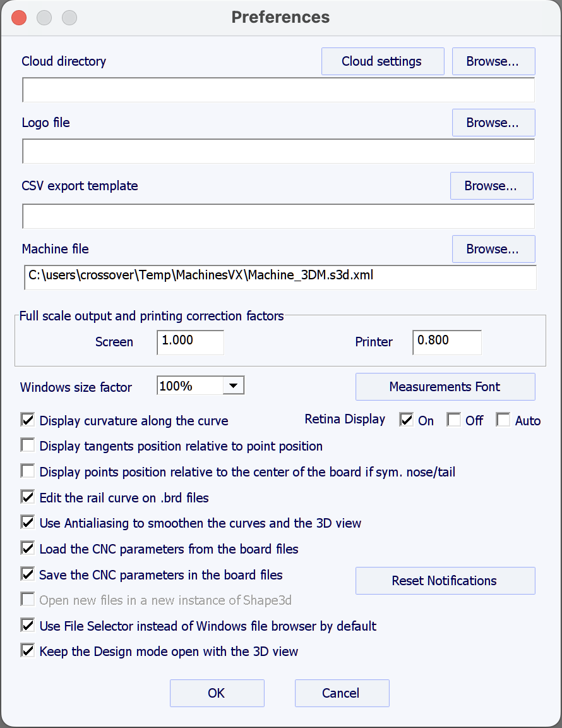The height and width of the screenshot is (728, 562).
Task: Browse for CSV export template
Action: (491, 186)
